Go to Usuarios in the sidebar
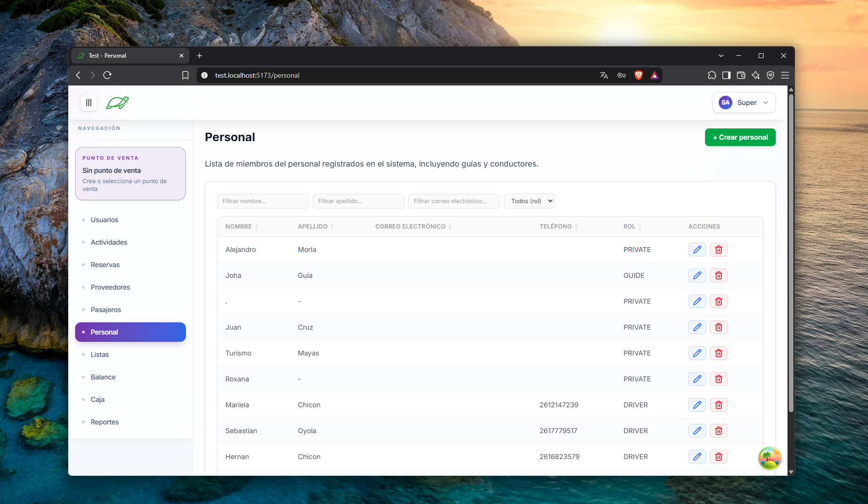This screenshot has height=504, width=868. 130,220
